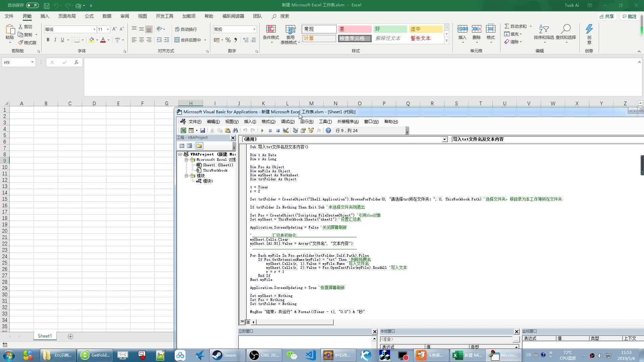
Task: Click the red font color button
Action: 103,40
